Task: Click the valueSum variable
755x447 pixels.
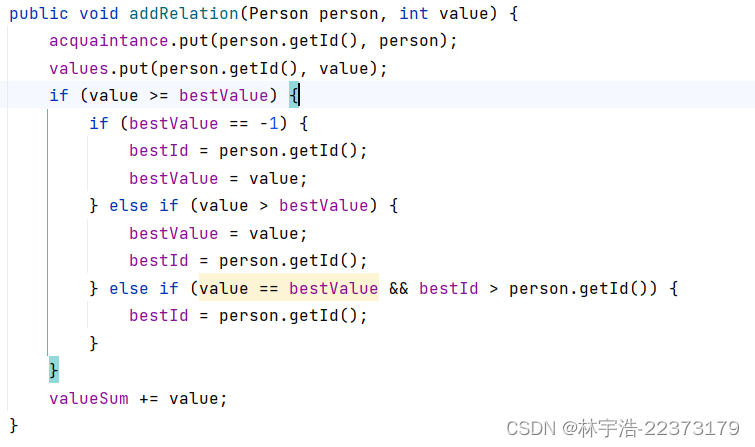Action: click(x=89, y=398)
